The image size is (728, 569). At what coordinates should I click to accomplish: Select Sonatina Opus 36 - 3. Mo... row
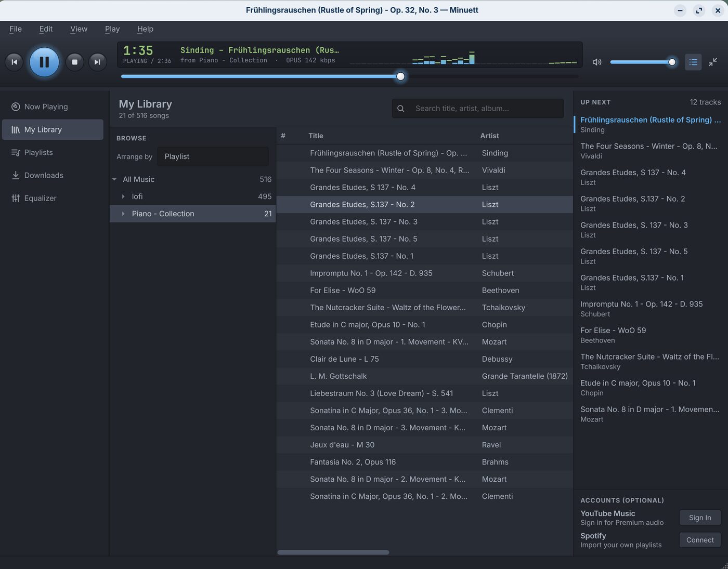pyautogui.click(x=424, y=410)
